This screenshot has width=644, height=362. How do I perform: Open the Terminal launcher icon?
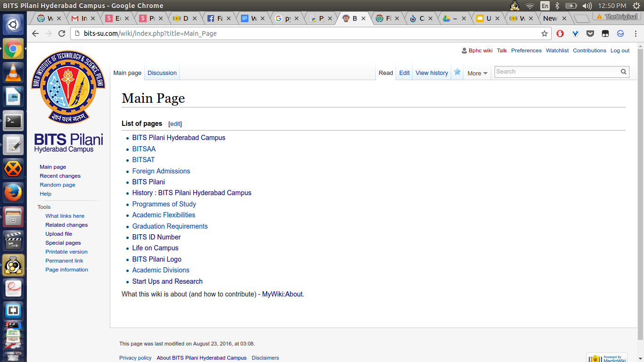[x=13, y=121]
